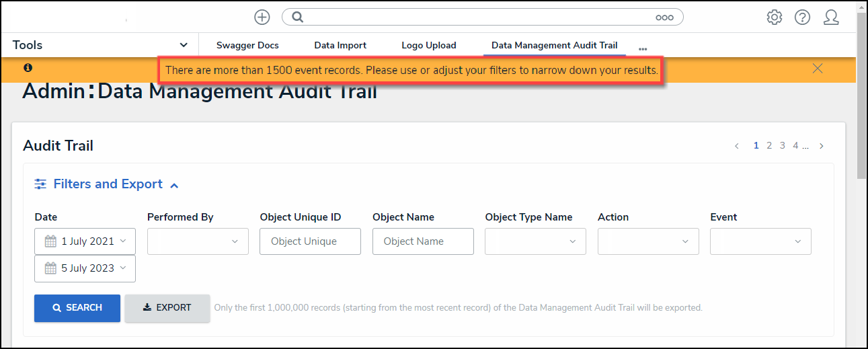
Task: Go to page 4 of results
Action: pyautogui.click(x=795, y=145)
